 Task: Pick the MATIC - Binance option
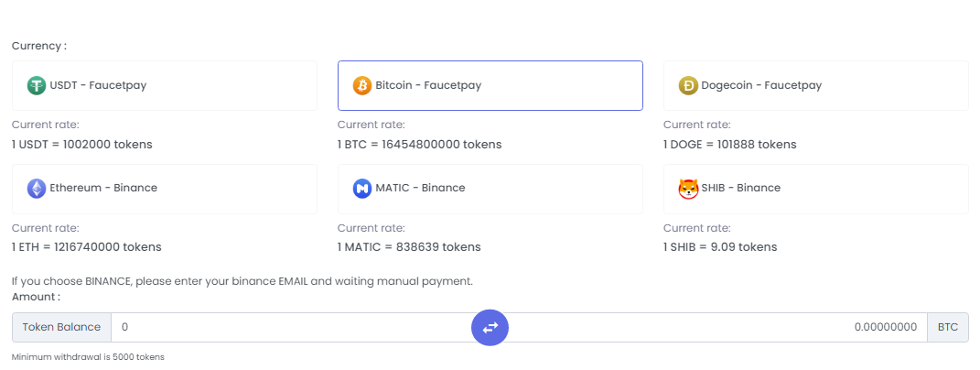(x=490, y=189)
